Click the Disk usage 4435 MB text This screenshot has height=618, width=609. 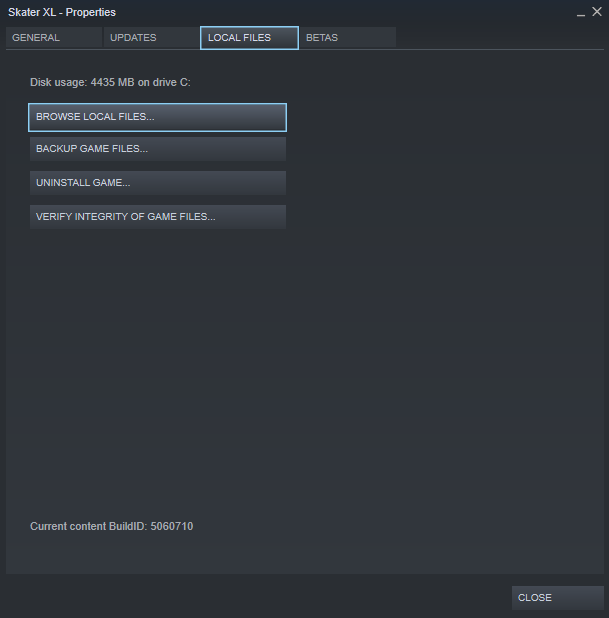tap(110, 82)
